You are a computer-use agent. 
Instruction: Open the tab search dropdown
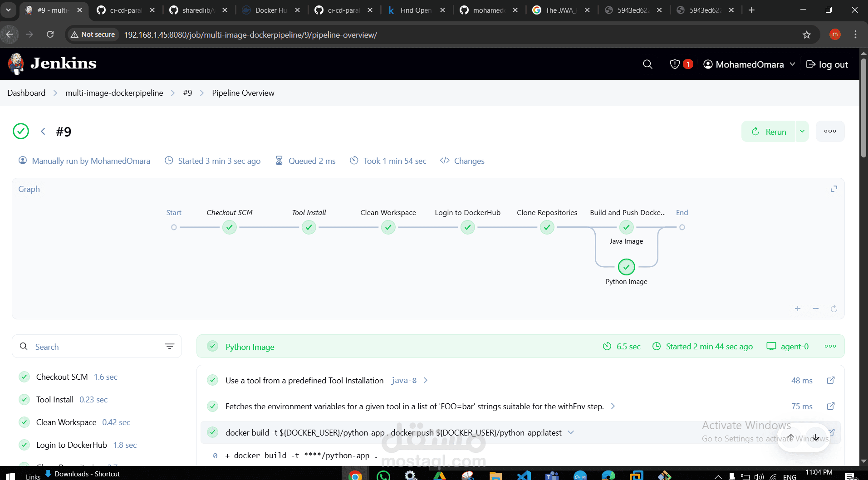(x=8, y=10)
